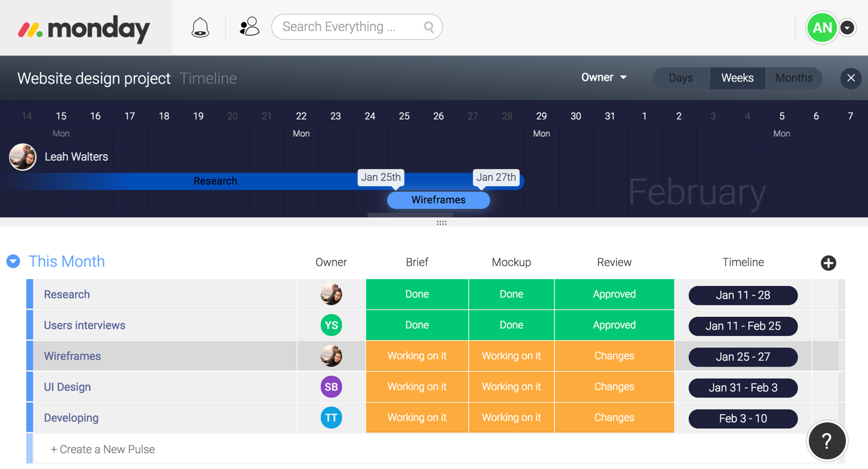Close the timeline panel
Image resolution: width=868 pixels, height=469 pixels.
[x=850, y=78]
